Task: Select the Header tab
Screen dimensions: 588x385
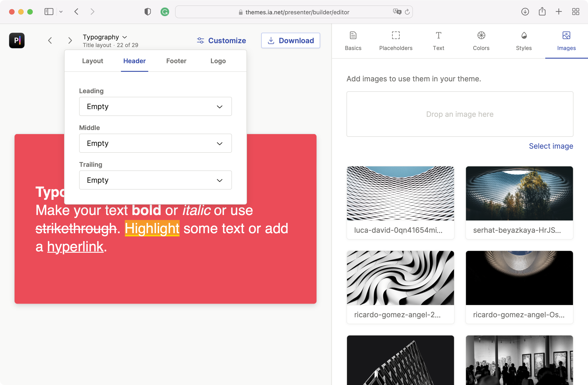Action: tap(134, 61)
